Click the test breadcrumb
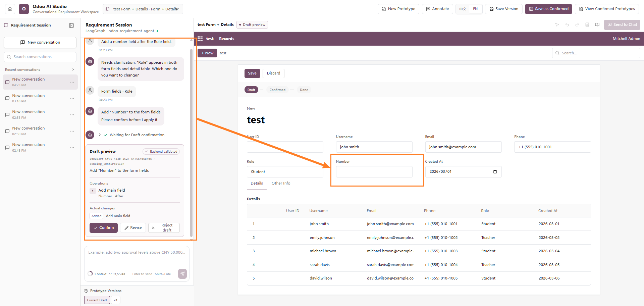Screen dimensions: 644x306 pyautogui.click(x=223, y=53)
